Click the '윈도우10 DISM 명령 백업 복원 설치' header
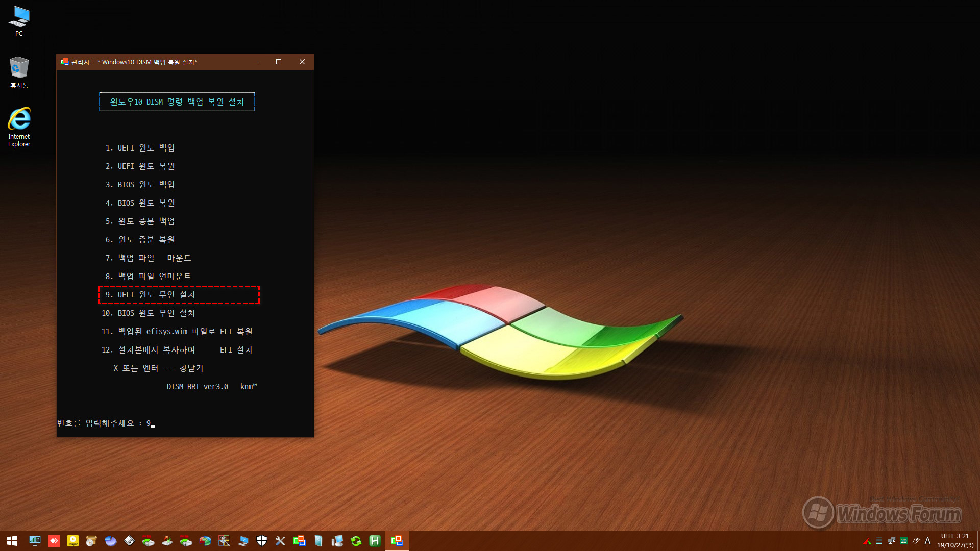The image size is (980, 551). [177, 102]
